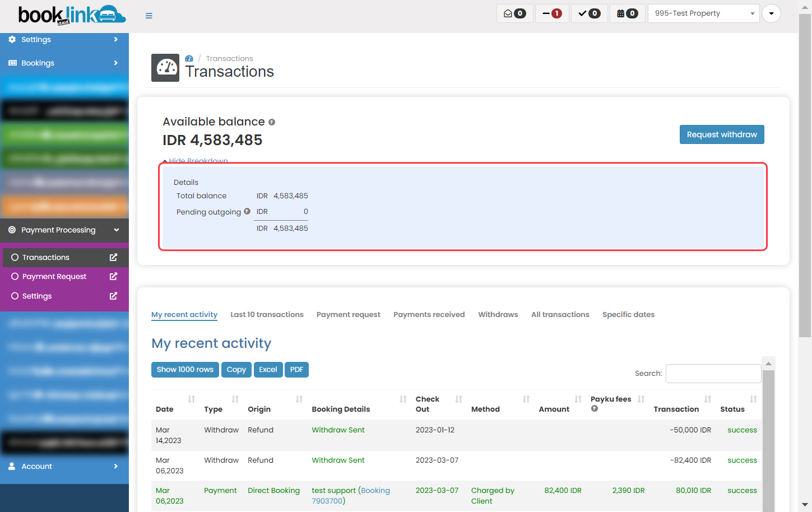Click Withdraw Sent in the 2023-03-07 withdraw row
812x512 pixels.
(x=338, y=460)
